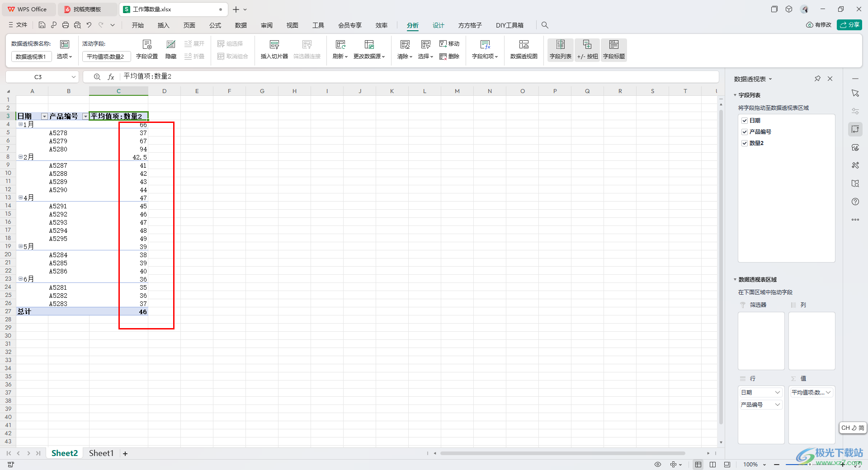Viewport: 868px width, 470px height.
Task: Open Fields and Items (字段和项)
Action: (485, 50)
